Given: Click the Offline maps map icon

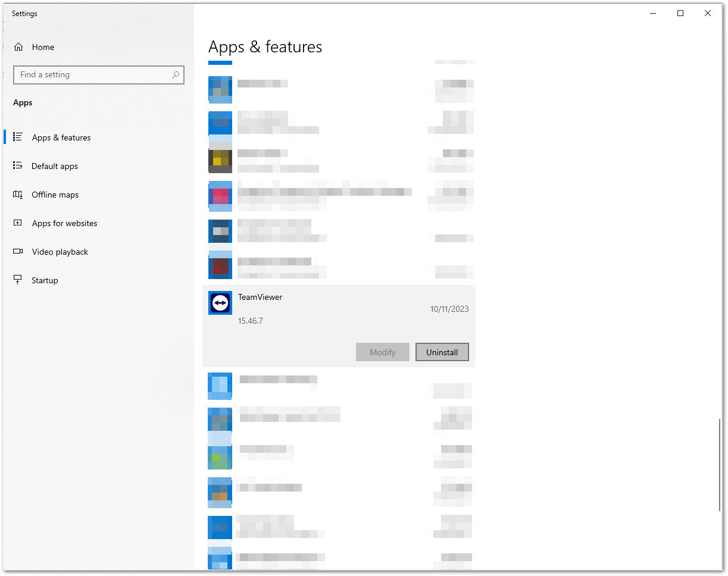Looking at the screenshot, I should coord(18,195).
